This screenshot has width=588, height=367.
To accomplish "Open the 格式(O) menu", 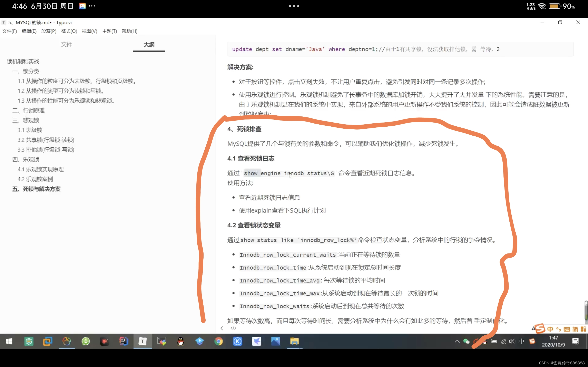I will click(x=69, y=31).
